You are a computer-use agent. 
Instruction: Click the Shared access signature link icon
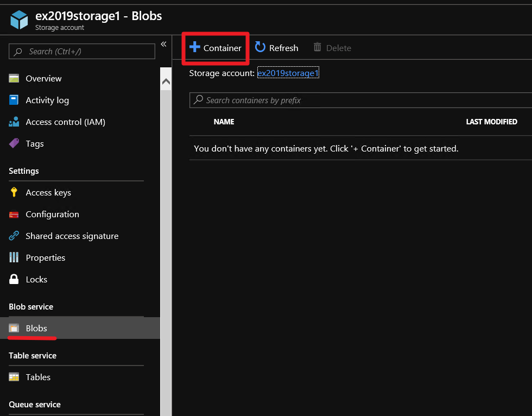(14, 236)
